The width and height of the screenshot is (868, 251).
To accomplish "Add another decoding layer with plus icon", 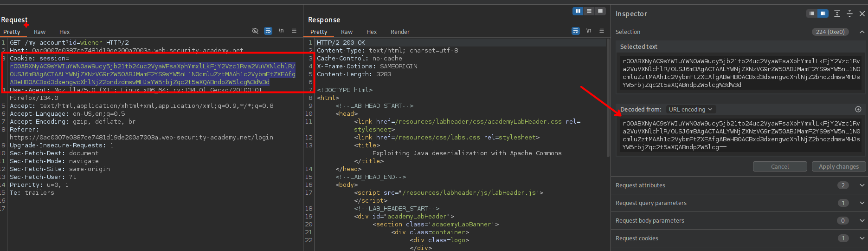I will pyautogui.click(x=858, y=109).
